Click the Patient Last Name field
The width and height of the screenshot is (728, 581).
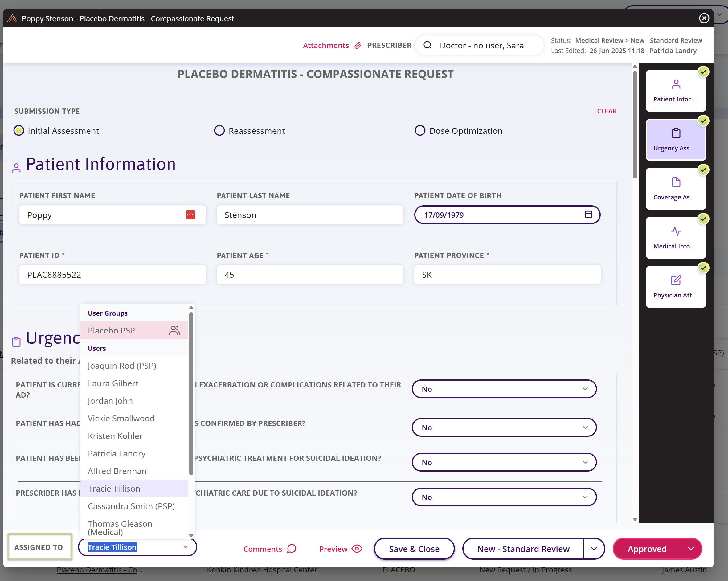pyautogui.click(x=310, y=215)
